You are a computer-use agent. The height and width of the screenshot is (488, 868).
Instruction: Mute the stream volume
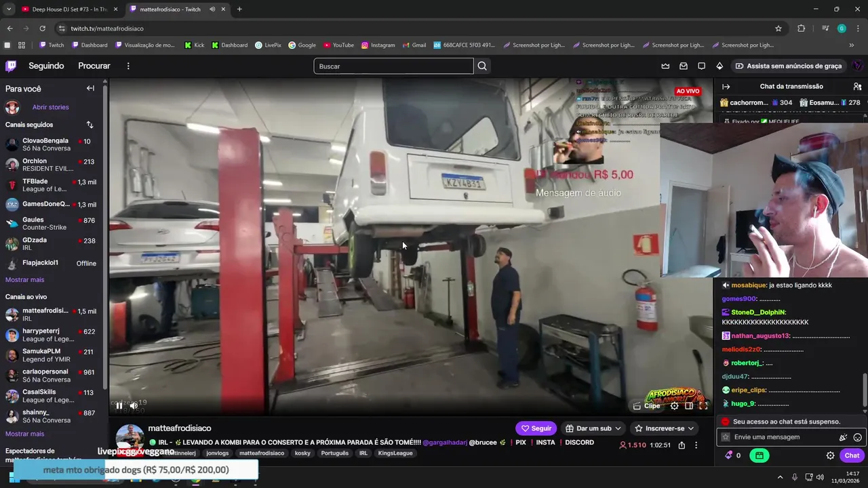[x=134, y=405]
